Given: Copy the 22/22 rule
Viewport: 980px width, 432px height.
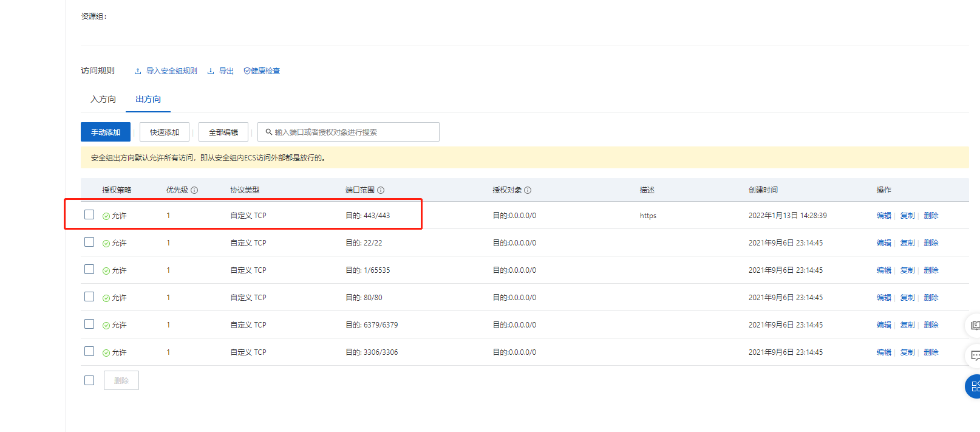Looking at the screenshot, I should (907, 243).
